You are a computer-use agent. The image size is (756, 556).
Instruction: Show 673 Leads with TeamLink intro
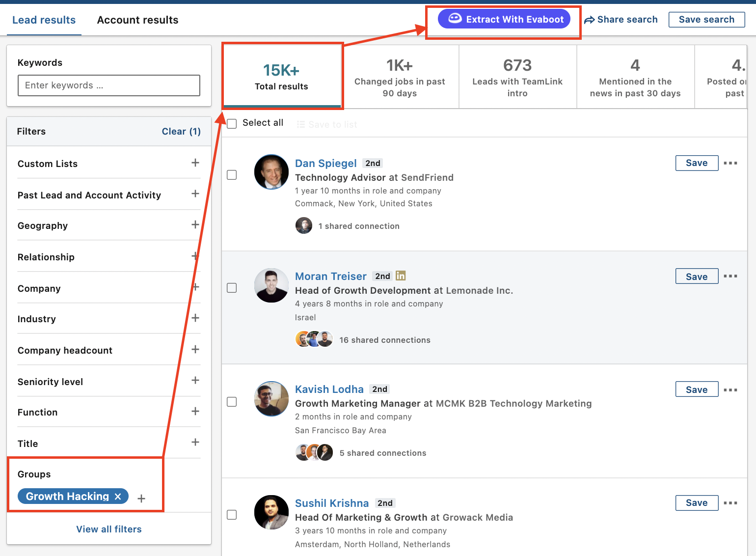[517, 77]
